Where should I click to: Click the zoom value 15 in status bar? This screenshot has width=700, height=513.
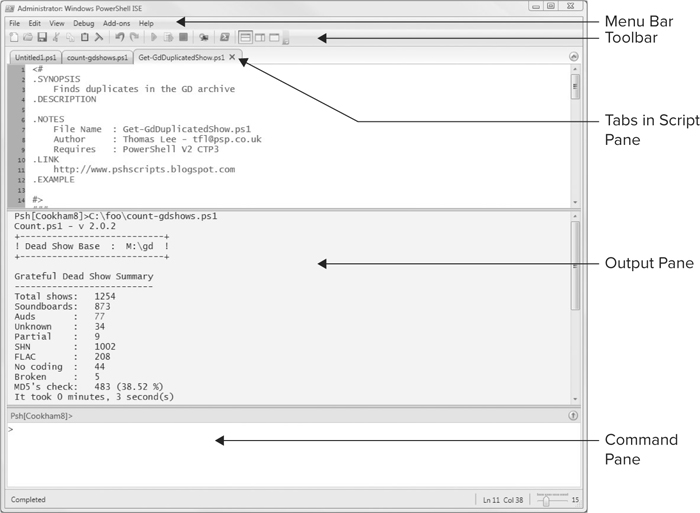pos(575,500)
